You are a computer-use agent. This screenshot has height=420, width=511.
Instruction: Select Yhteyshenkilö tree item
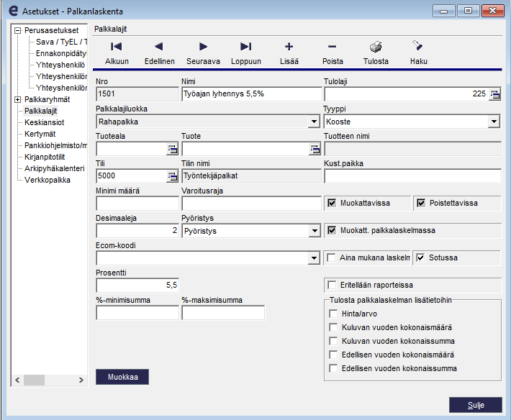click(x=60, y=65)
